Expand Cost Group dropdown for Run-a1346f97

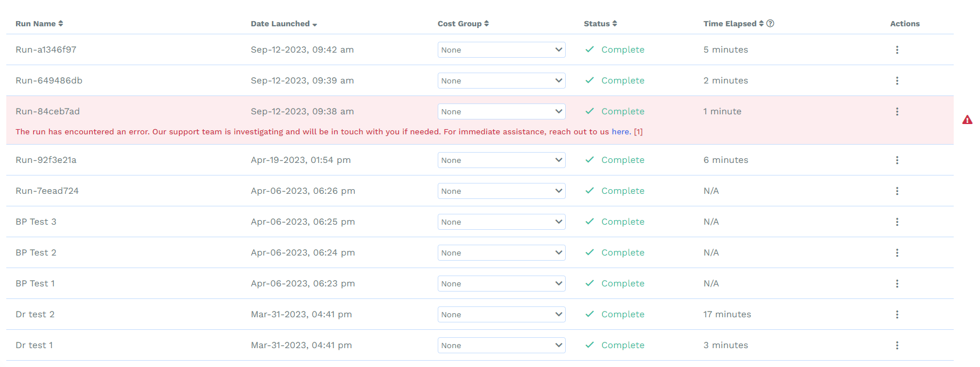502,50
